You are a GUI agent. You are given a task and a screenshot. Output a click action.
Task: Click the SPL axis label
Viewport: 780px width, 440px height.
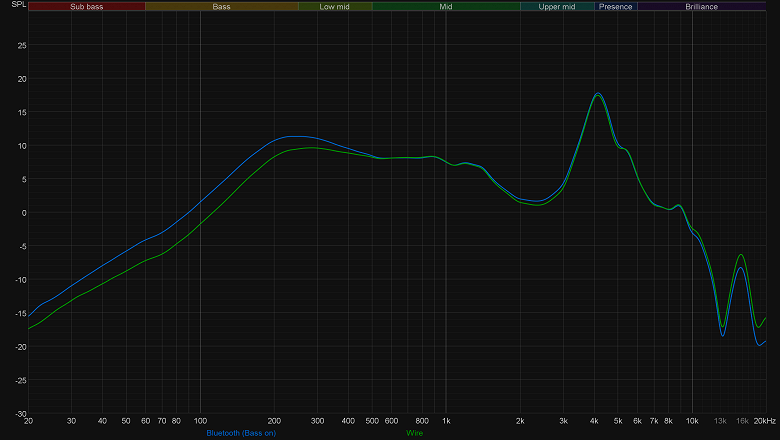click(18, 4)
